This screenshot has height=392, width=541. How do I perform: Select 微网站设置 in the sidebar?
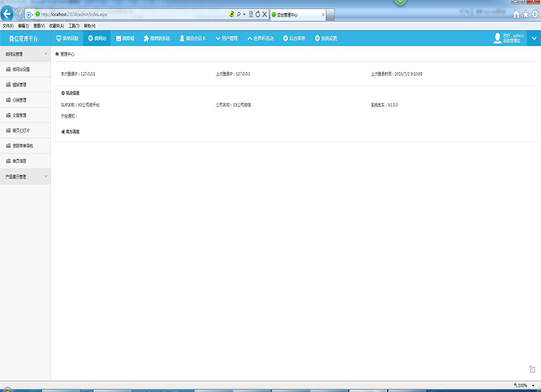[x=20, y=70]
